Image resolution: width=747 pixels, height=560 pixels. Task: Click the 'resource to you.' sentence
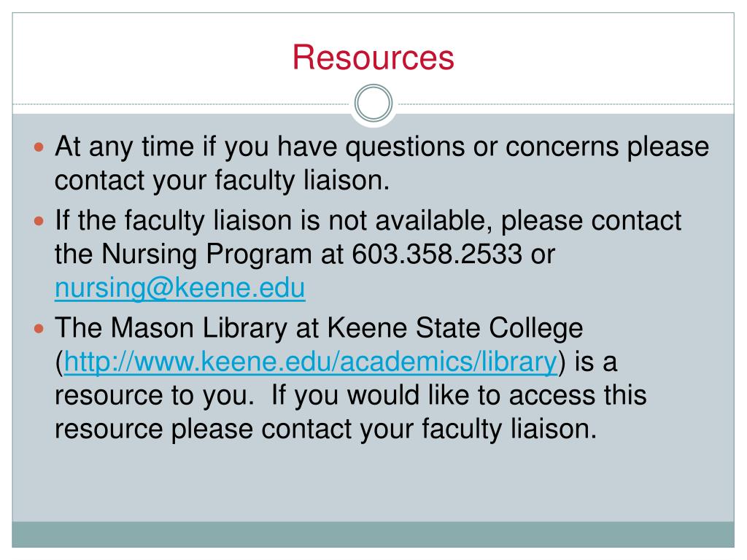[155, 395]
